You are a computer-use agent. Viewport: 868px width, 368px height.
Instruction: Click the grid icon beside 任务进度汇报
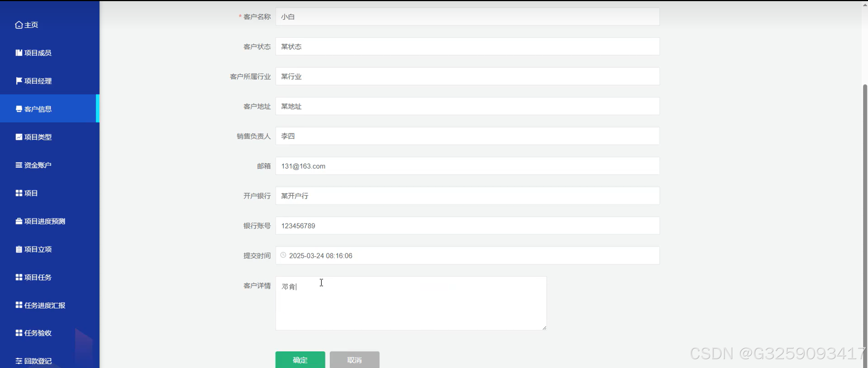(x=19, y=305)
